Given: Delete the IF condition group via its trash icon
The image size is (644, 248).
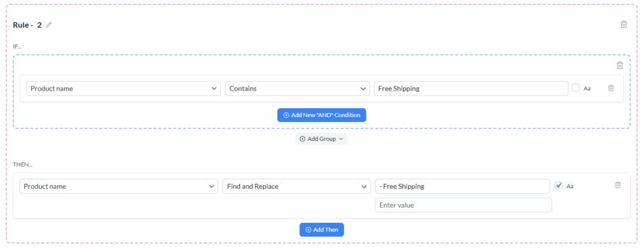Looking at the screenshot, I should click(x=619, y=65).
